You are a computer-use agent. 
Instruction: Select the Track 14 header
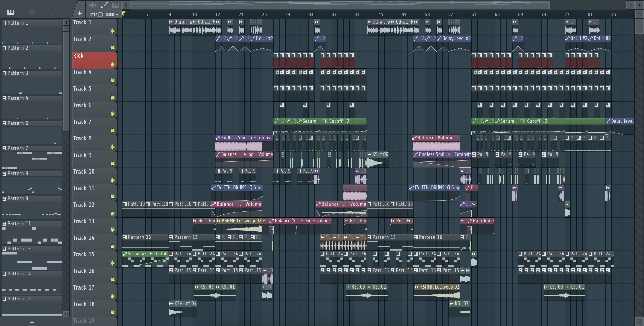[x=95, y=242]
